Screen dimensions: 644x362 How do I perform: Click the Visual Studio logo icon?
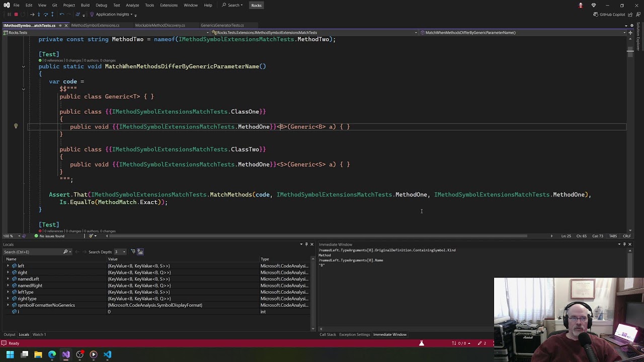pyautogui.click(x=7, y=5)
